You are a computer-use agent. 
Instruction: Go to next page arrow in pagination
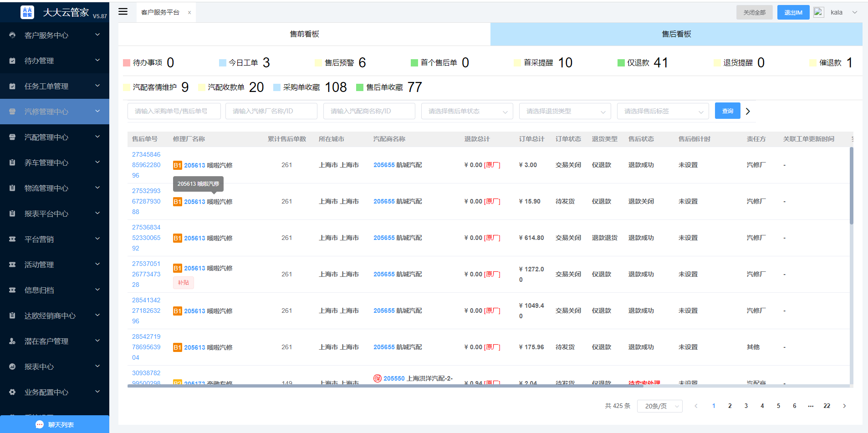coord(844,406)
